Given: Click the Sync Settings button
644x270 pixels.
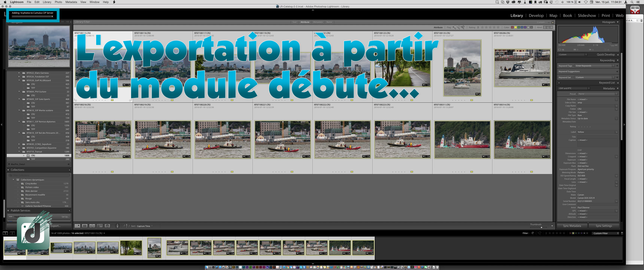Looking at the screenshot, I should click(604, 226).
